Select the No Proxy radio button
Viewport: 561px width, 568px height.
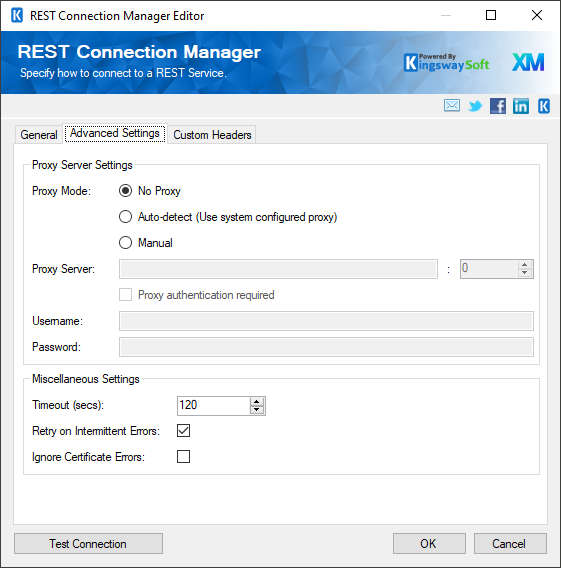[x=125, y=191]
